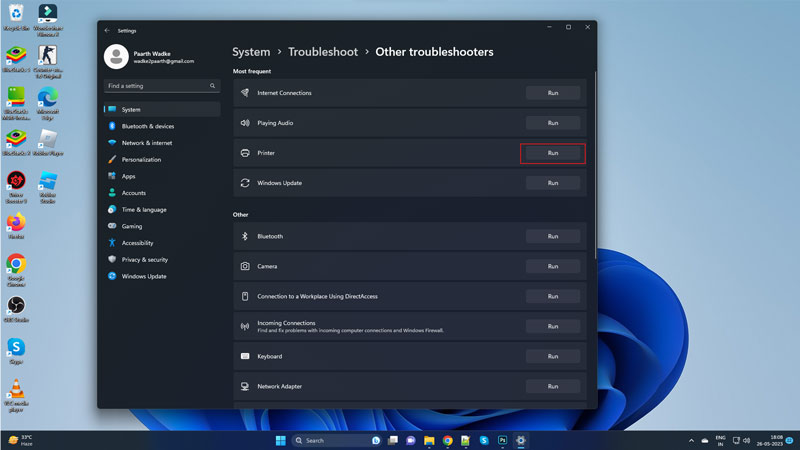Image resolution: width=800 pixels, height=450 pixels.
Task: Open the Recycle Bin desktop icon
Action: (x=16, y=17)
